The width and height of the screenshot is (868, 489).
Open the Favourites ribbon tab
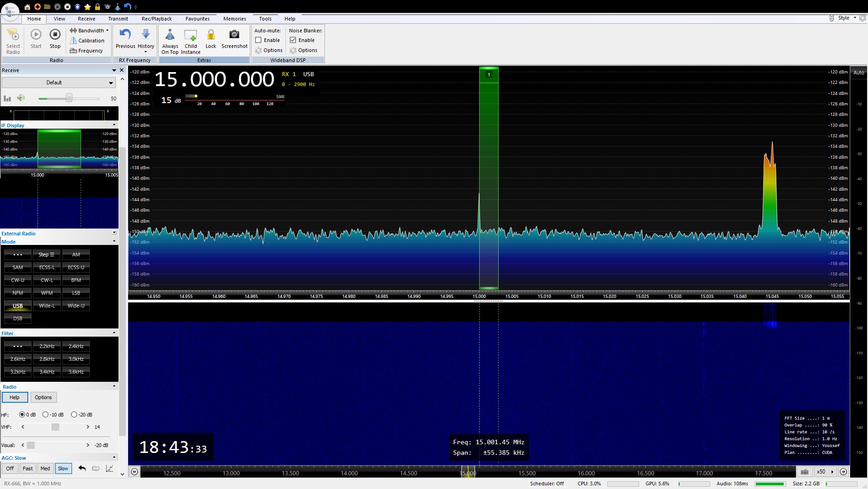(197, 19)
